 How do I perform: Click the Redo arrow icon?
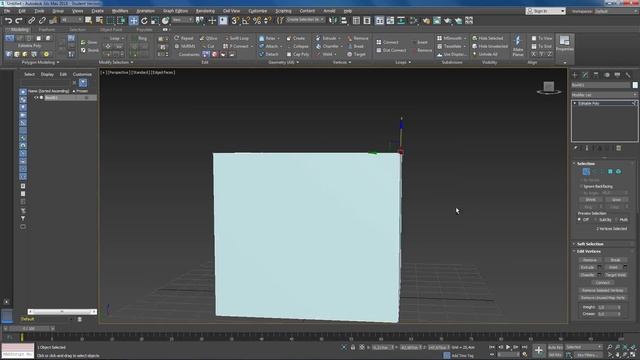pos(19,20)
